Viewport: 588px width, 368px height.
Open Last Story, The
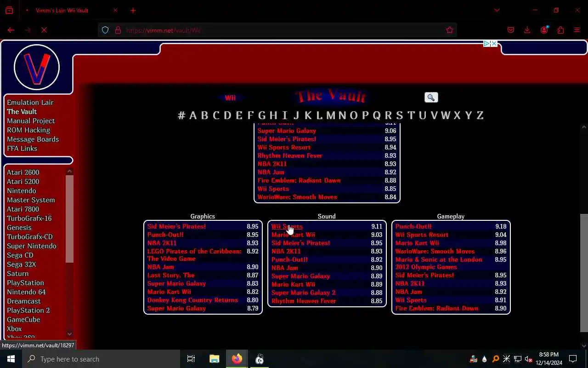pos(171,275)
